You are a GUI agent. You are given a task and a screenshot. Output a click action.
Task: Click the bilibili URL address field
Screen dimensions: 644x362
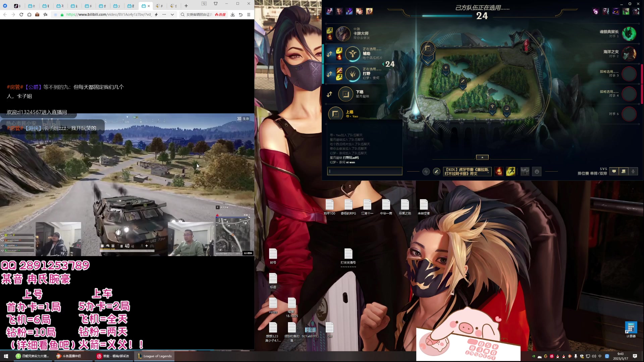109,14
